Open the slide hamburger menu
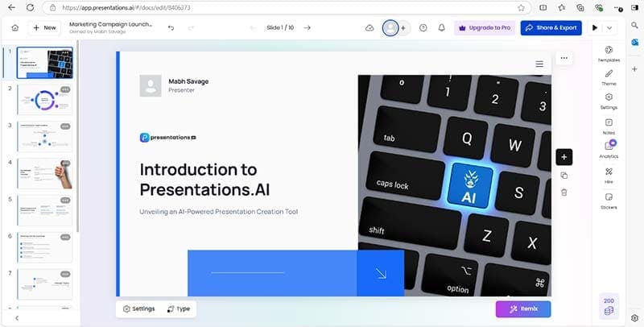Screen dimensions: 644x327 [539, 64]
